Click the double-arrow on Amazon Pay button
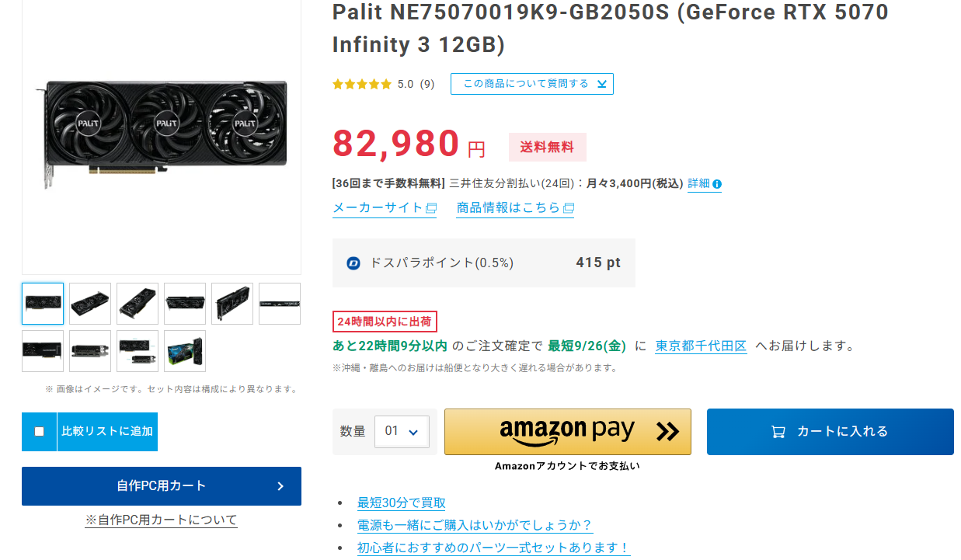The height and width of the screenshot is (560, 961). click(x=667, y=431)
